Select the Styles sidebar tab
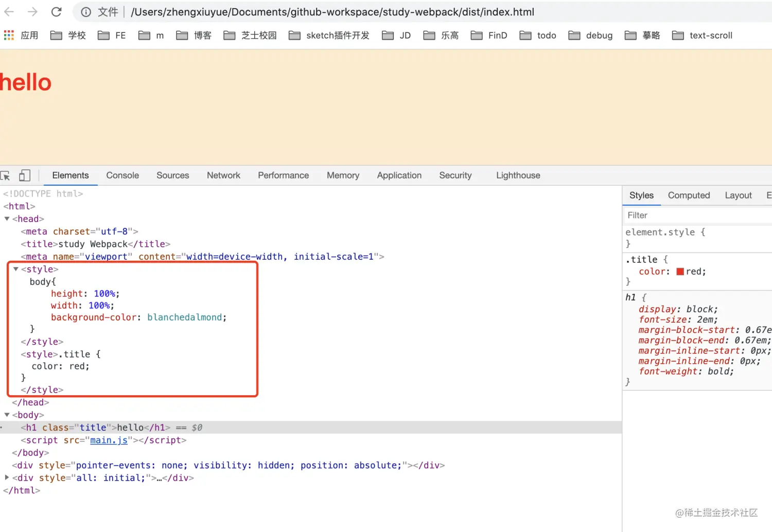The width and height of the screenshot is (772, 532). tap(641, 196)
